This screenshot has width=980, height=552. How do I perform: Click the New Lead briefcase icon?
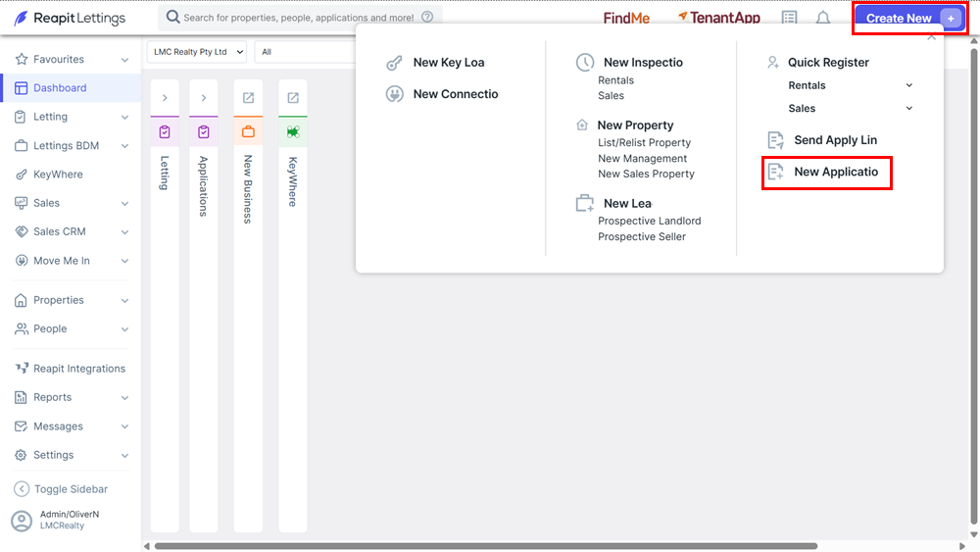click(x=584, y=203)
